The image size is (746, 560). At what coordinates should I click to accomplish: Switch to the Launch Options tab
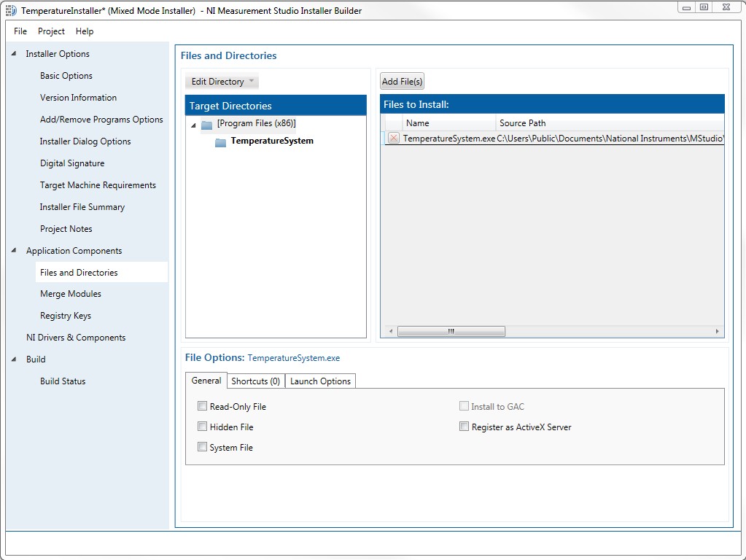(x=320, y=381)
